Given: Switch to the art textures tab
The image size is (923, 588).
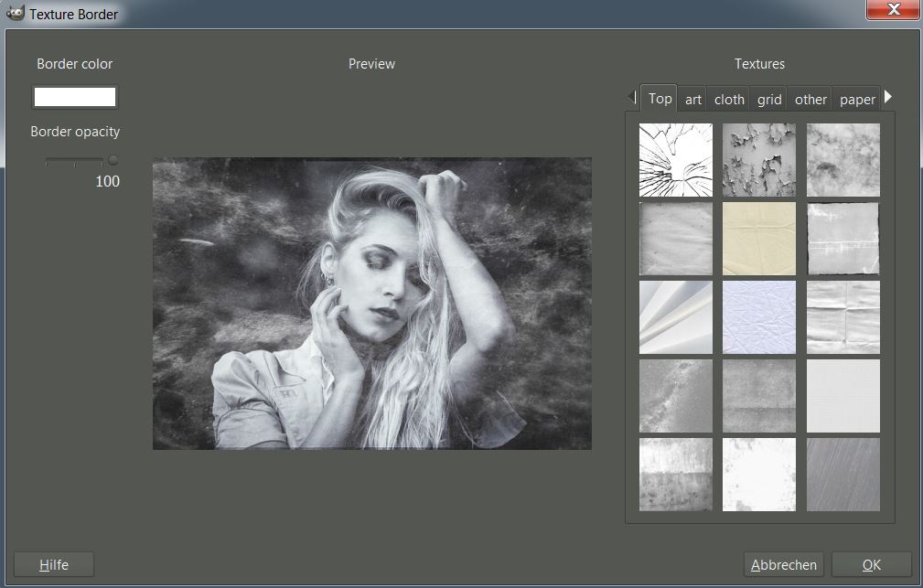Looking at the screenshot, I should pos(693,100).
